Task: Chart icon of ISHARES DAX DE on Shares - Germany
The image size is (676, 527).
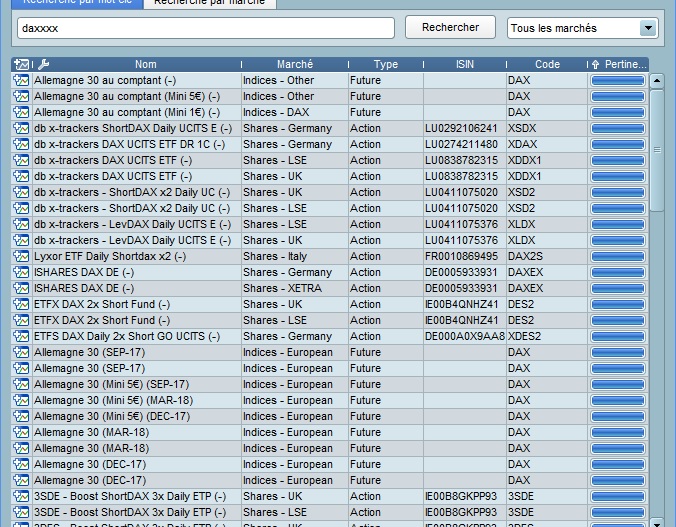Action: coord(21,272)
